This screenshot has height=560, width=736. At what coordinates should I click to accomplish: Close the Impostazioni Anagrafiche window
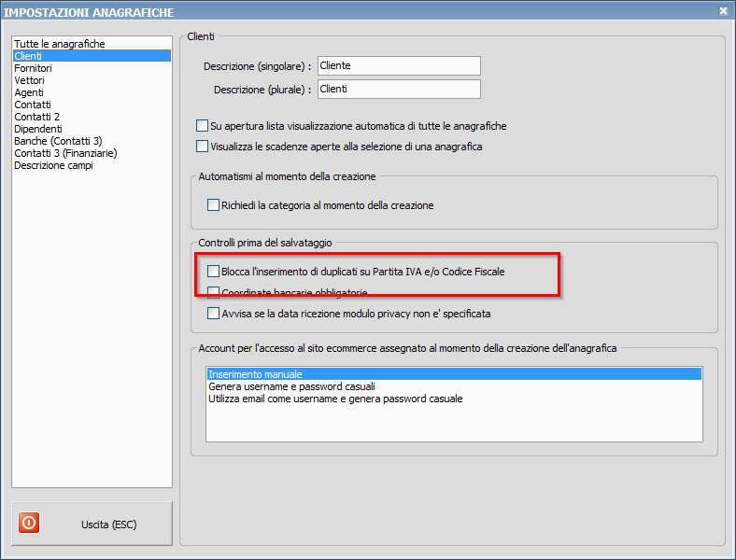click(723, 10)
